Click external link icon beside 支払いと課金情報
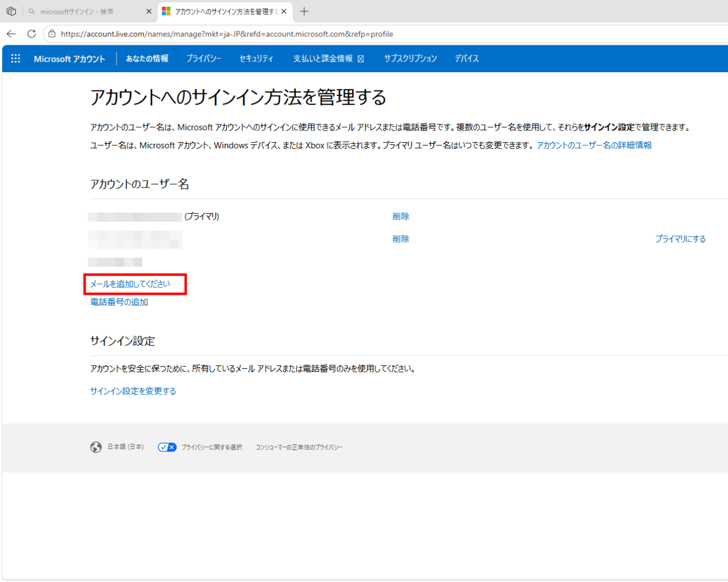728x582 pixels. point(361,59)
